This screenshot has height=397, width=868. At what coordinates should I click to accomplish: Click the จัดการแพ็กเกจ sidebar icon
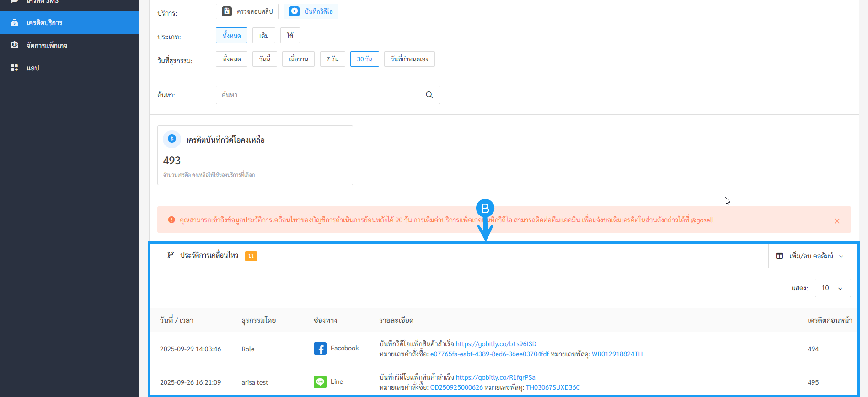tap(15, 45)
